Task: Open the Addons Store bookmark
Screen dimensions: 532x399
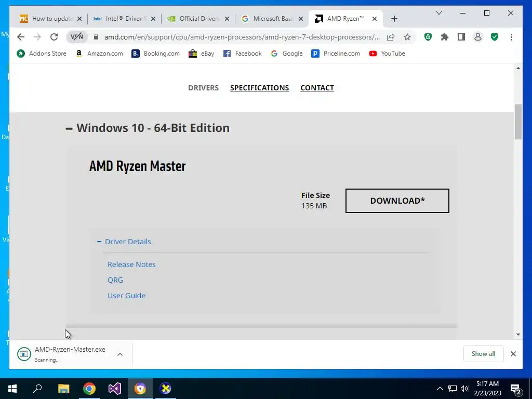Action: pos(42,54)
